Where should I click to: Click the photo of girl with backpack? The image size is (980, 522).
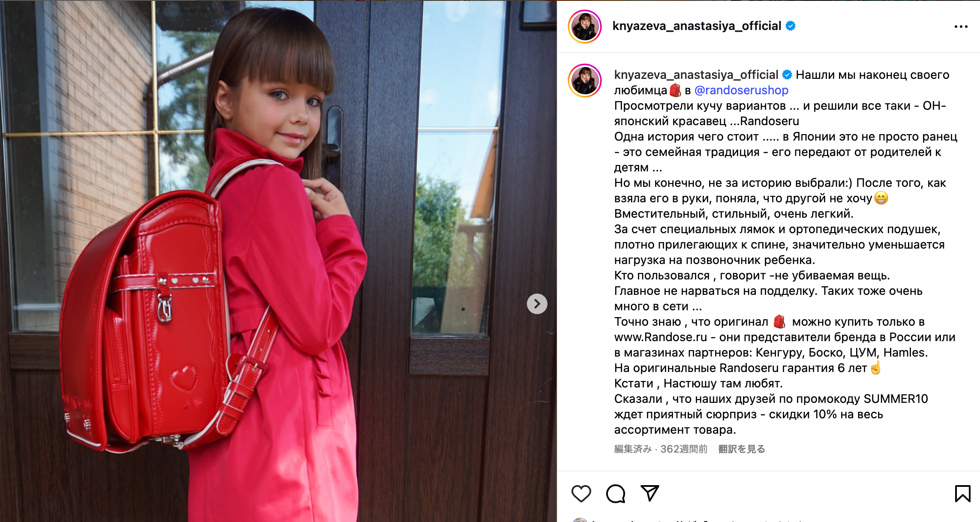(x=278, y=261)
